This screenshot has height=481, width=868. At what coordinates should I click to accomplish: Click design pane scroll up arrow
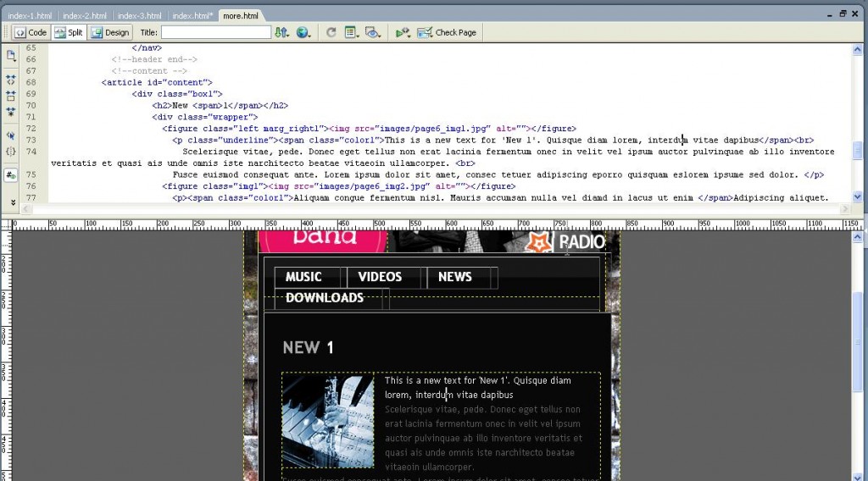(x=858, y=237)
